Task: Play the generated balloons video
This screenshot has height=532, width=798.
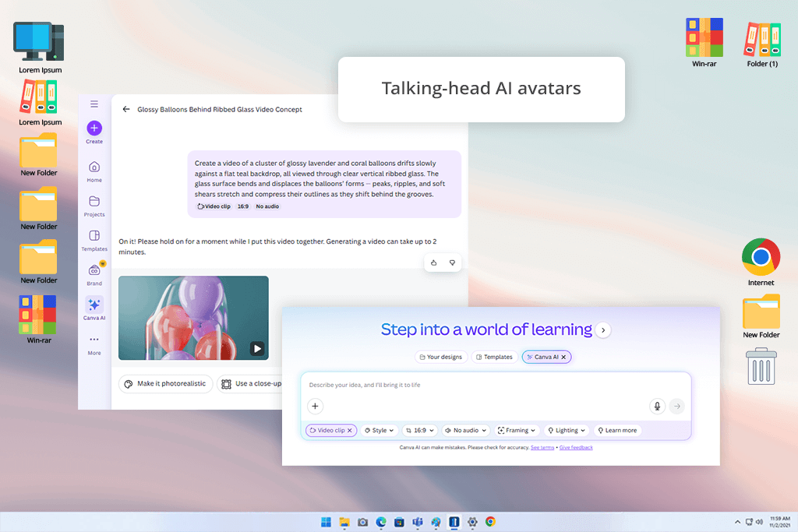Action: pyautogui.click(x=257, y=348)
